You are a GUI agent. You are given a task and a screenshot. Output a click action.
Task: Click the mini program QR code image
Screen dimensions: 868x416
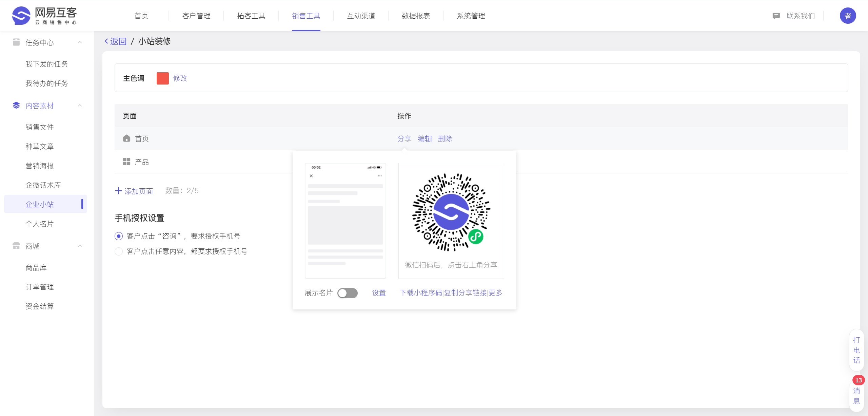[x=451, y=212]
